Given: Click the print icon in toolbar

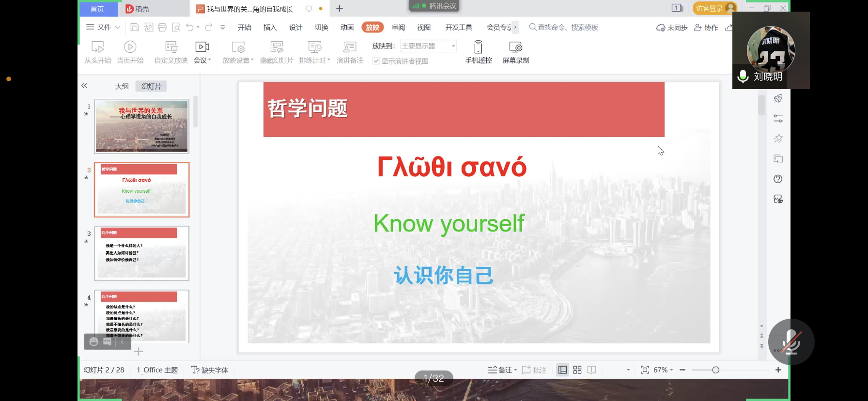Looking at the screenshot, I should [162, 28].
